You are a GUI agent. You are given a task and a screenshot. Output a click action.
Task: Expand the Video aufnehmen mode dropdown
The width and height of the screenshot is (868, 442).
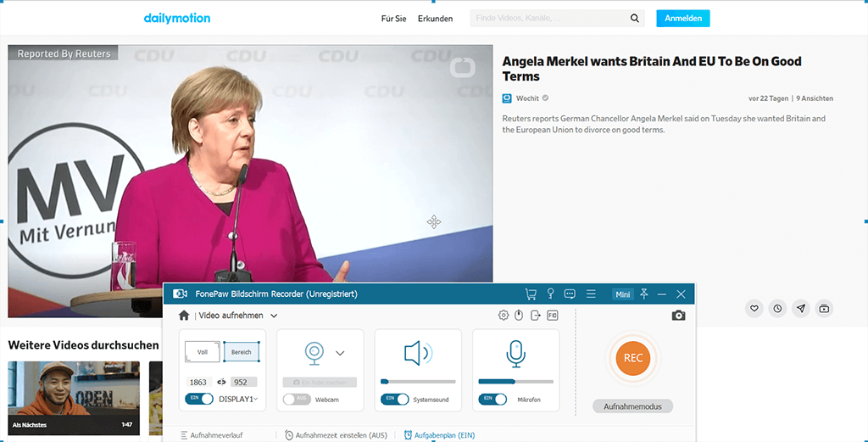click(274, 316)
